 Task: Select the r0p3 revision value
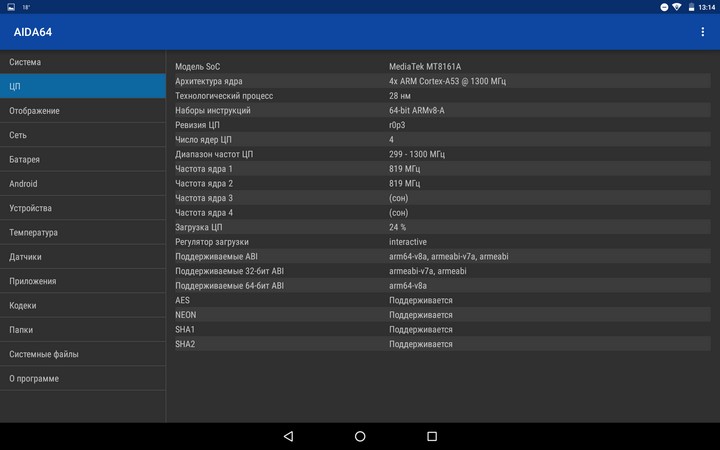pos(397,125)
